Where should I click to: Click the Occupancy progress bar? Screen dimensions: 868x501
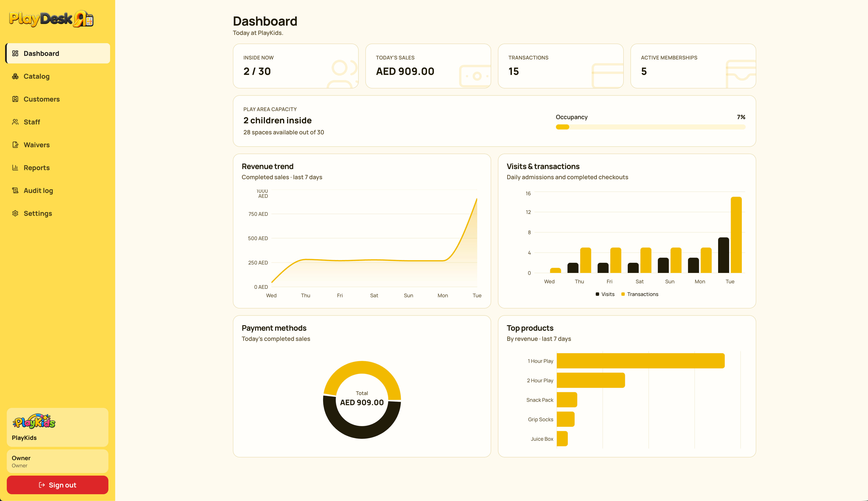(650, 127)
